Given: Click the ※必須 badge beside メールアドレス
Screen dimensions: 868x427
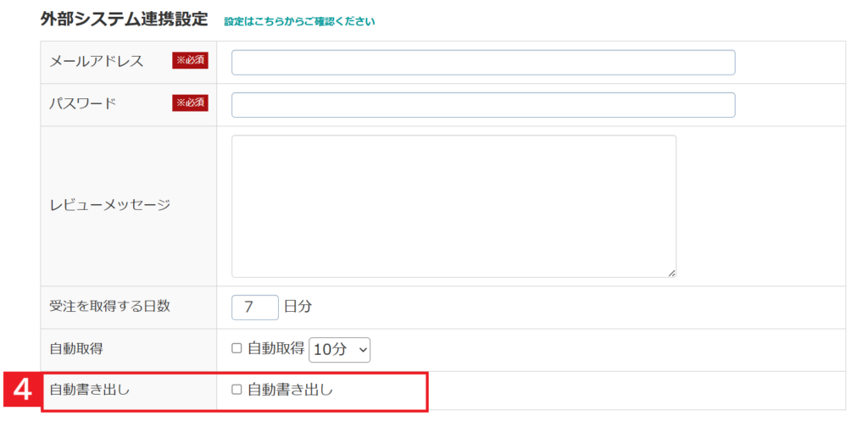Looking at the screenshot, I should tap(190, 61).
